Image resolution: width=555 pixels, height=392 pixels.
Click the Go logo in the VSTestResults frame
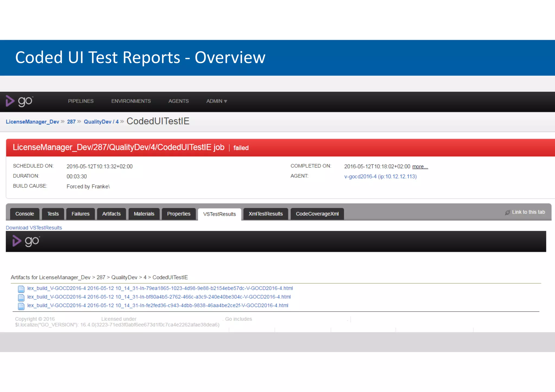[26, 241]
